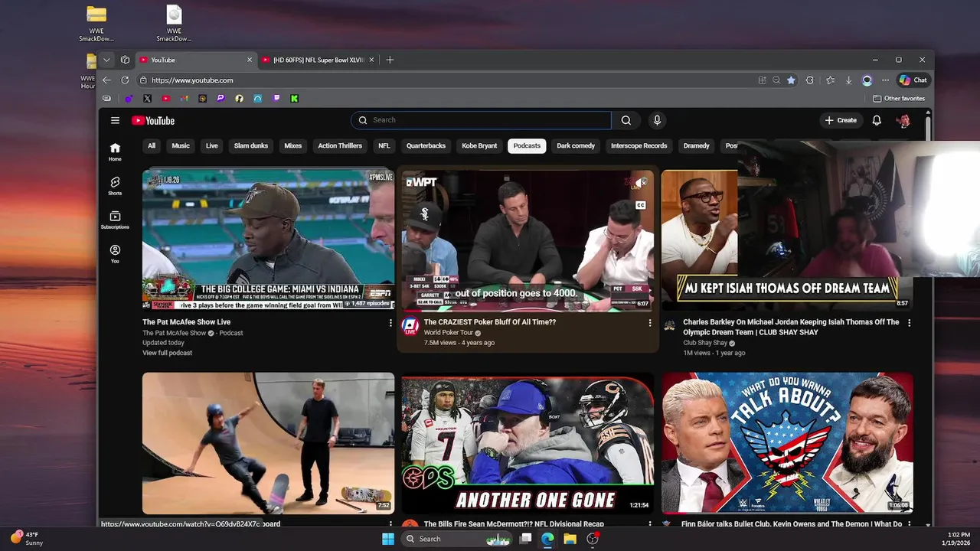
Task: Click the YouTube logo
Action: pyautogui.click(x=153, y=120)
